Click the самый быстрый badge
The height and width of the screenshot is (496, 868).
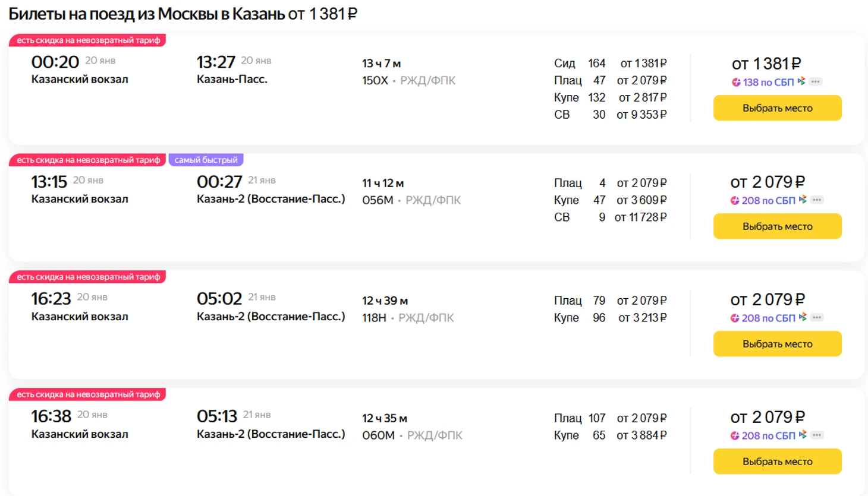[x=206, y=160]
